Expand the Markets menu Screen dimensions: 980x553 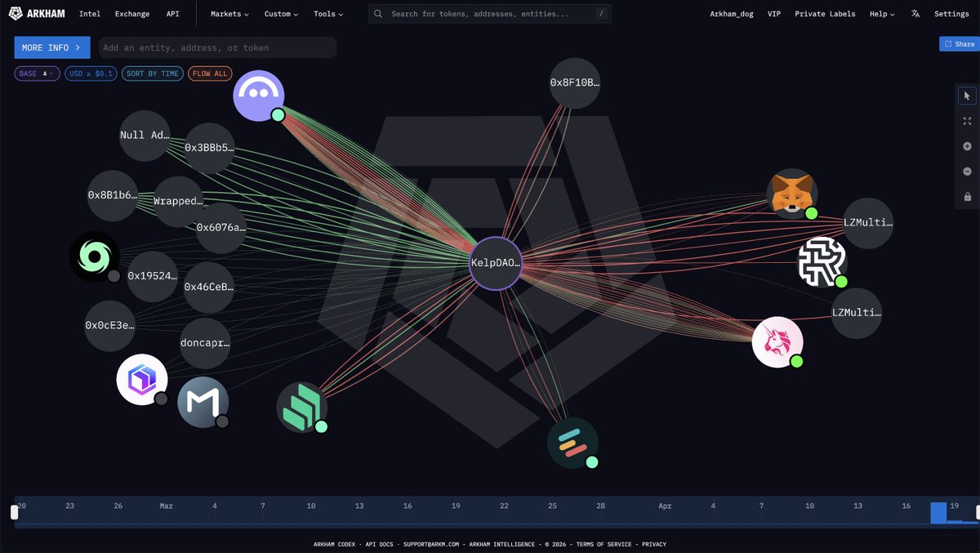pyautogui.click(x=229, y=14)
